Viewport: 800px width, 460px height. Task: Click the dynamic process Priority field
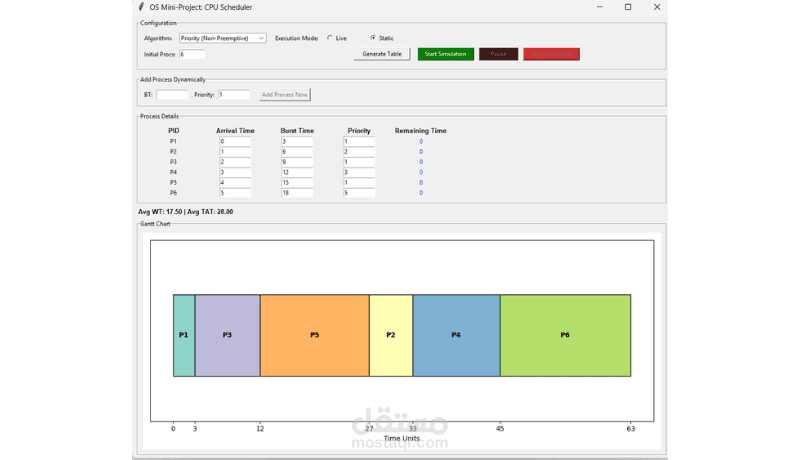(x=234, y=95)
